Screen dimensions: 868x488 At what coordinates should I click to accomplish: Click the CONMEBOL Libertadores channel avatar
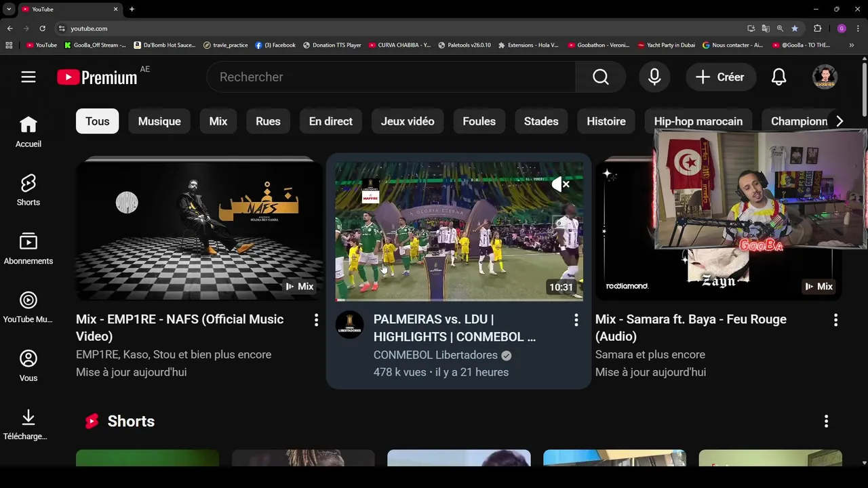tap(350, 325)
